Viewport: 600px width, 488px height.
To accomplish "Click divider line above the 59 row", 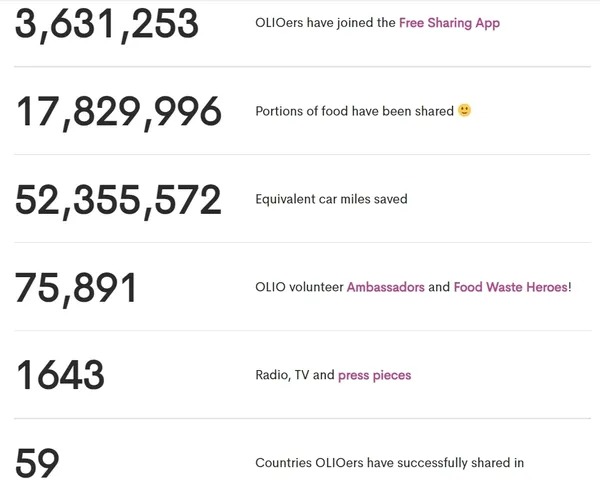I will point(302,418).
